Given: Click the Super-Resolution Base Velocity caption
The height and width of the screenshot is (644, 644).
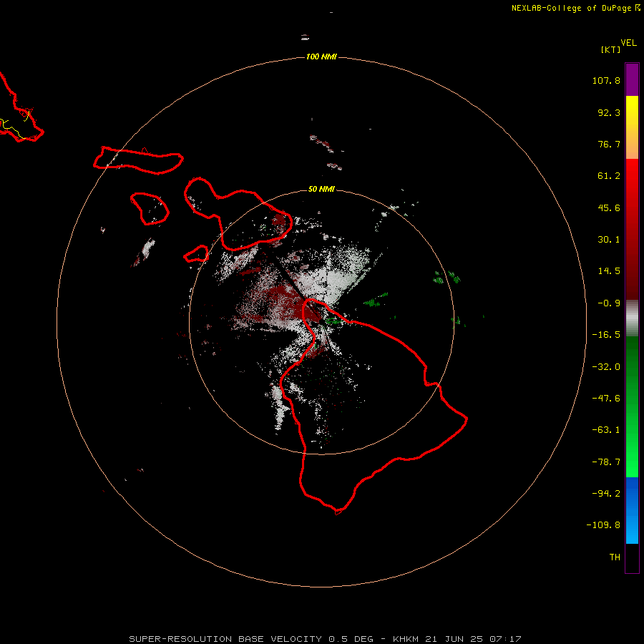Looking at the screenshot, I should 326,639.
